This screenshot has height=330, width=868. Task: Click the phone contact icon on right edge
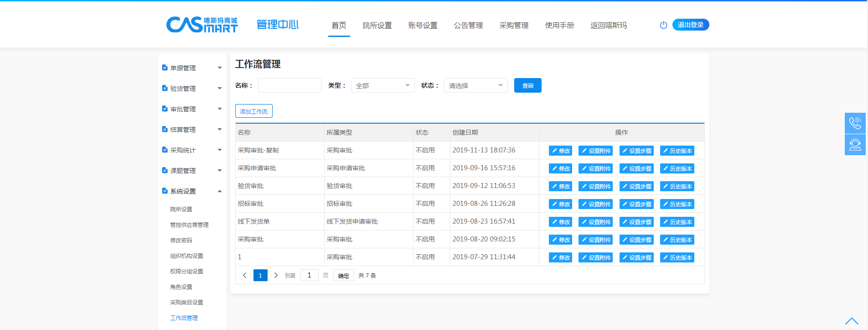855,123
